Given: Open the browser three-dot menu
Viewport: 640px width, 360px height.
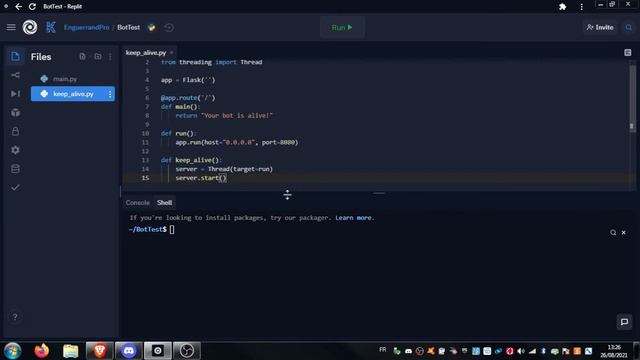Looking at the screenshot, I should tap(581, 7).
